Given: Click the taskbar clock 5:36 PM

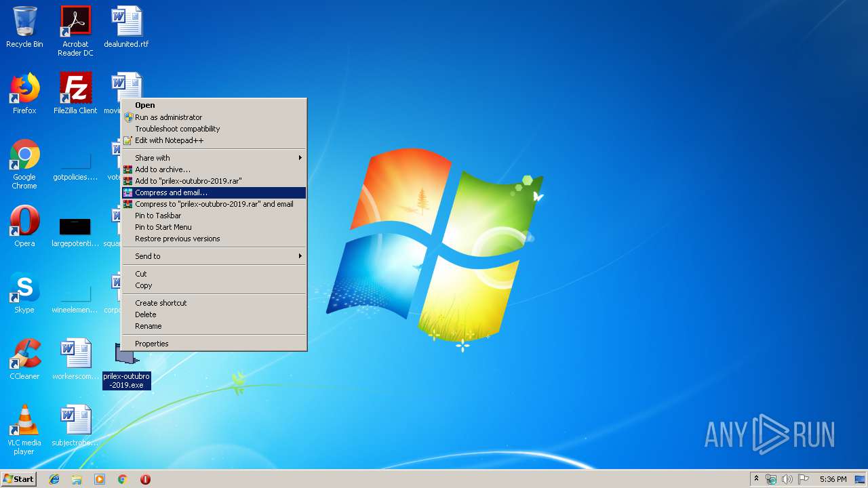Looking at the screenshot, I should point(833,479).
